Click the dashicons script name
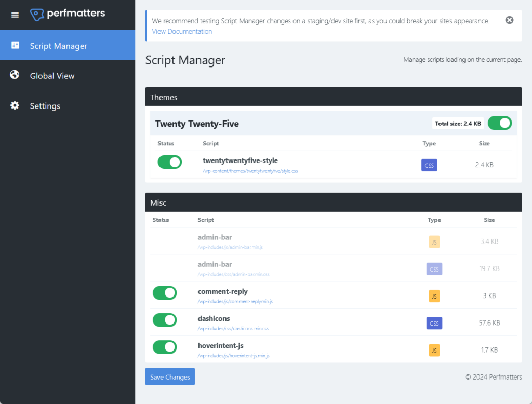532x404 pixels. click(214, 318)
